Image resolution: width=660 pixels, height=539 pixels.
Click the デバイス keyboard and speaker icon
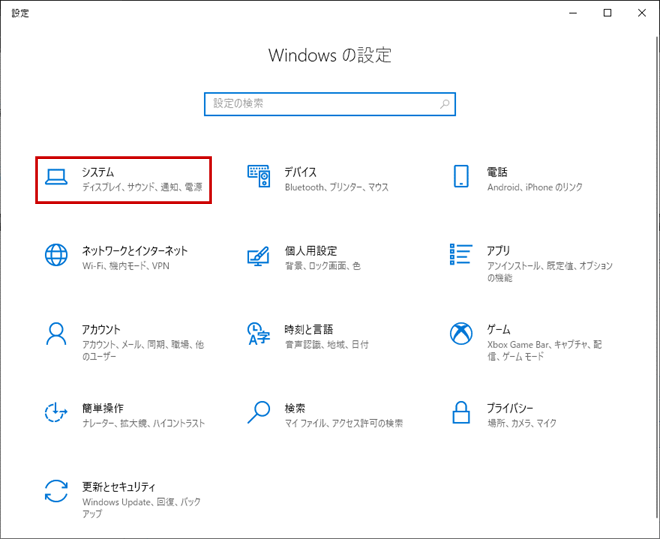click(258, 176)
